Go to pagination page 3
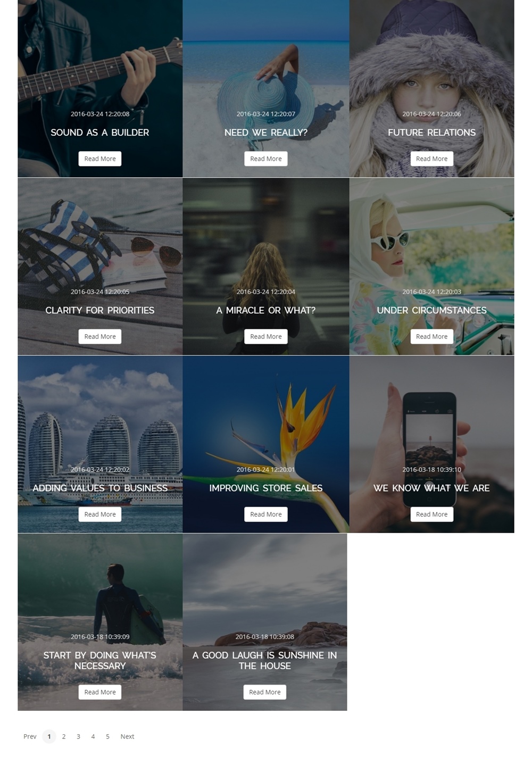This screenshot has width=532, height=764. pos(78,736)
